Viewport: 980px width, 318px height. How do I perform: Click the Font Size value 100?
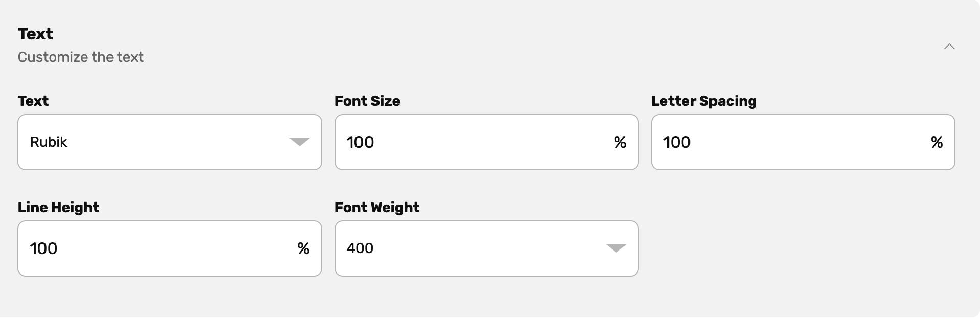tap(360, 142)
